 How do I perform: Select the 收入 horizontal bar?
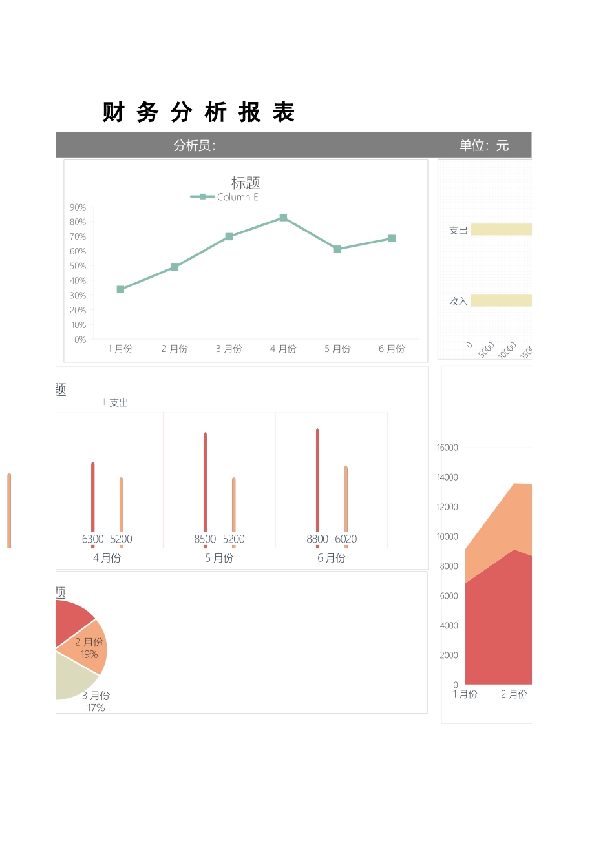(x=501, y=301)
